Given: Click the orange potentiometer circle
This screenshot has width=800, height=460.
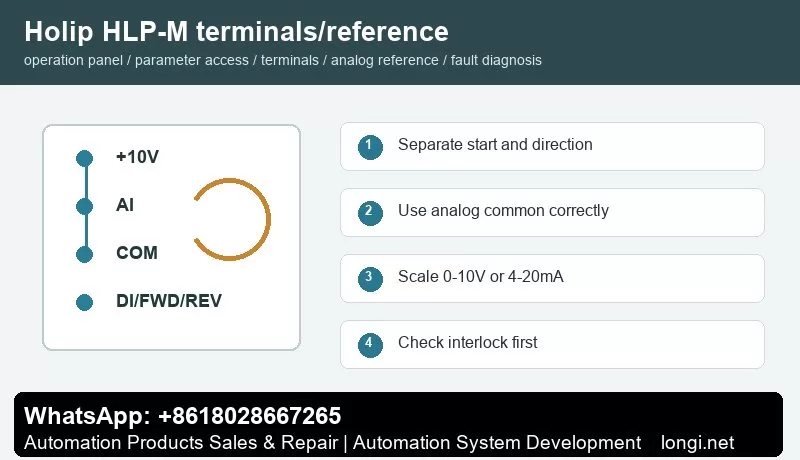Looking at the screenshot, I should [232, 219].
